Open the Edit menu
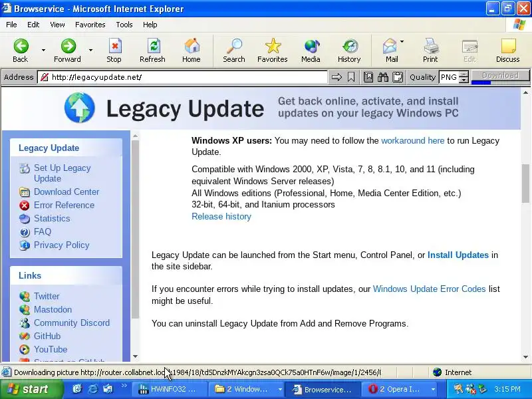Image resolution: width=532 pixels, height=399 pixels. coord(33,25)
